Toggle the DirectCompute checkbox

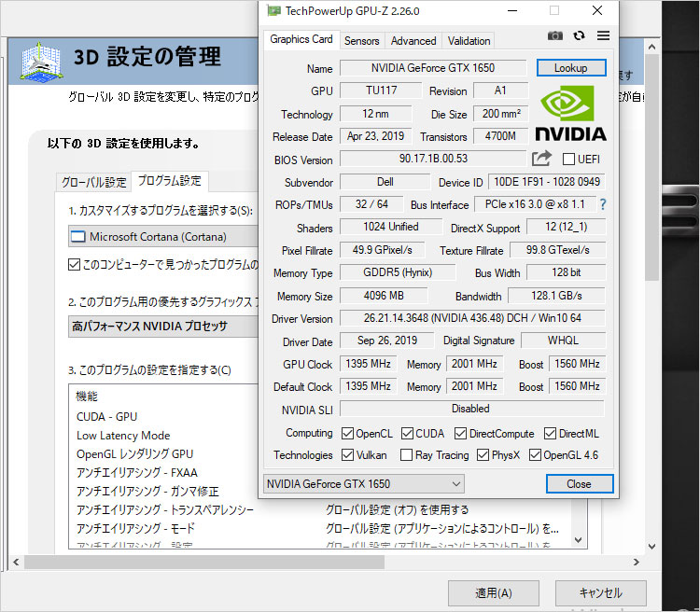tap(460, 434)
